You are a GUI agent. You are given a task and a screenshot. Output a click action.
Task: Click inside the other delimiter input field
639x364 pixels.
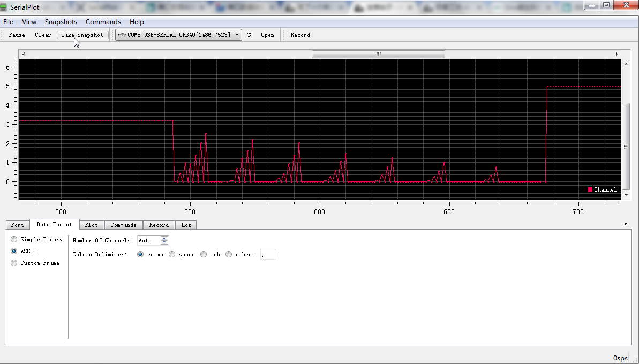tap(268, 254)
